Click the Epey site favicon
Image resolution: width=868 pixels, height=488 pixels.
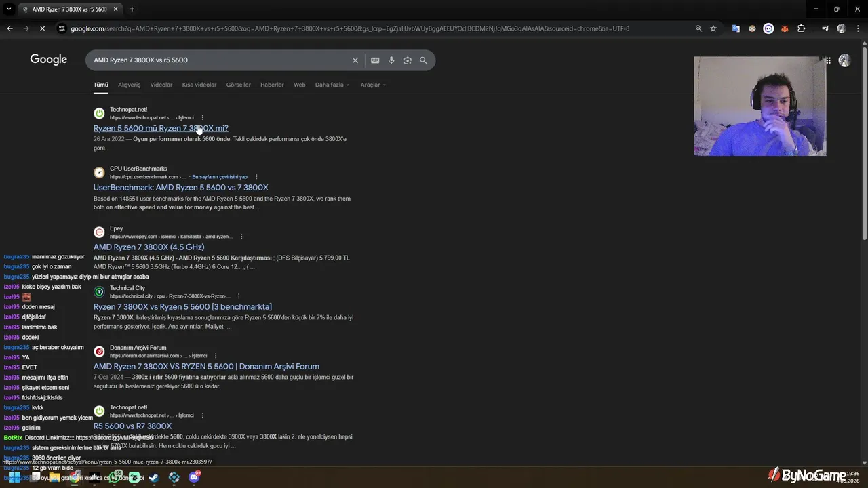[x=99, y=232]
